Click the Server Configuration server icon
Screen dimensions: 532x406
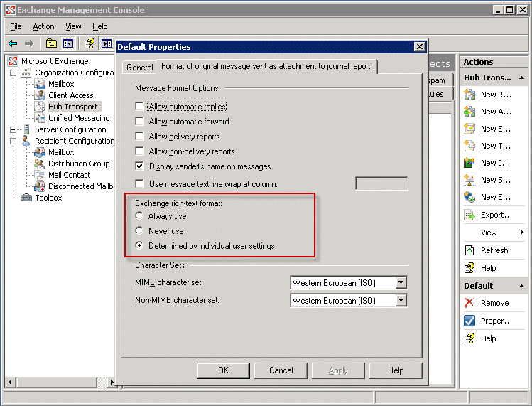pos(26,129)
